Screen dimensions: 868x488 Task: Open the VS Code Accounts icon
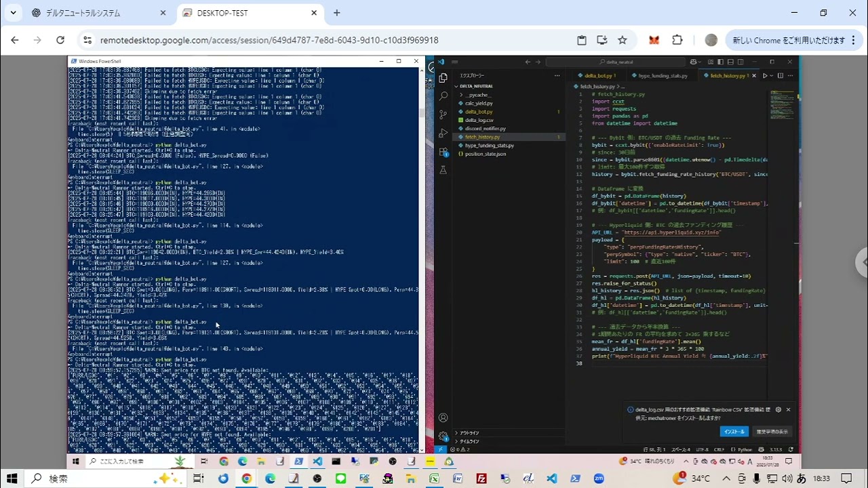point(443,418)
